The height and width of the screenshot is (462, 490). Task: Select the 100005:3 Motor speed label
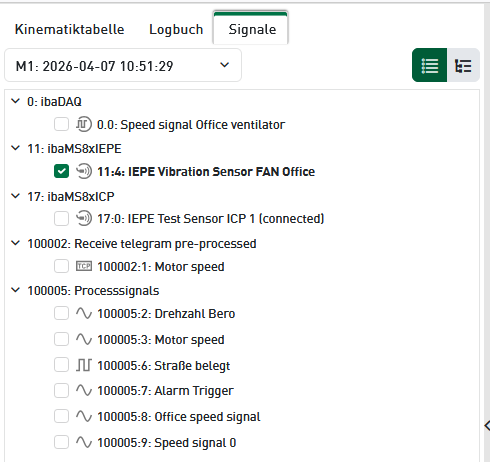(x=161, y=340)
